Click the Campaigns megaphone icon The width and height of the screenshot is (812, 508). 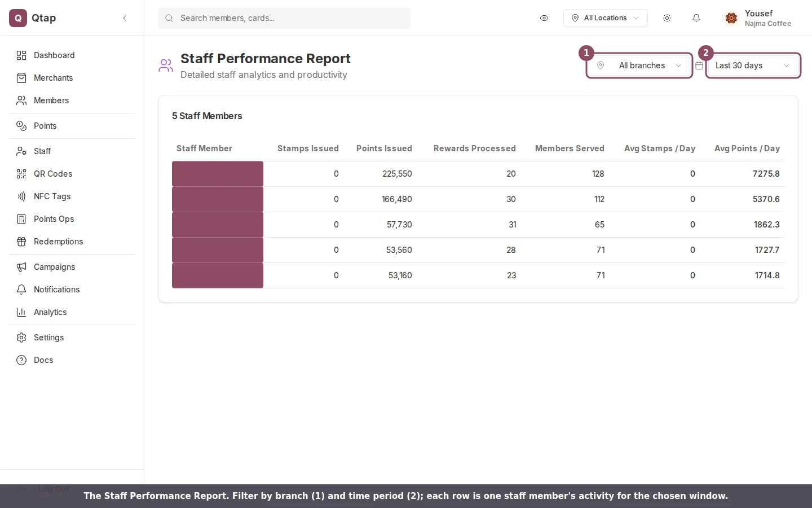click(21, 267)
